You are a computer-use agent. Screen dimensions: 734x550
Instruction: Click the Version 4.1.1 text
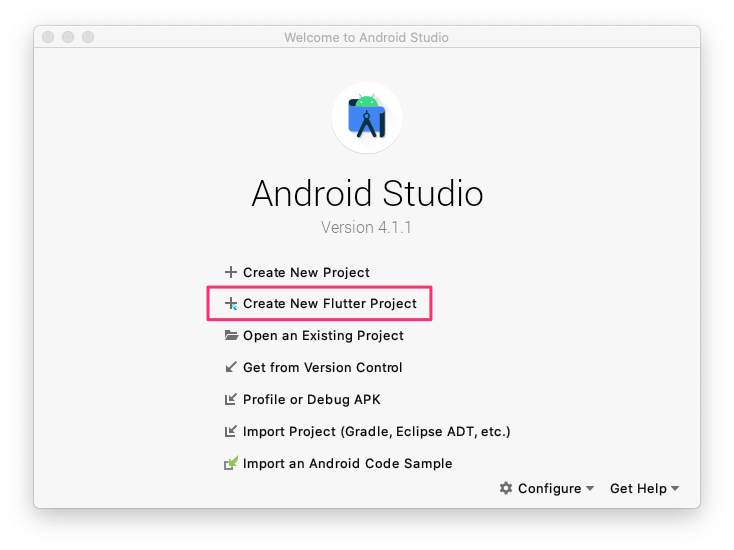[x=366, y=227]
